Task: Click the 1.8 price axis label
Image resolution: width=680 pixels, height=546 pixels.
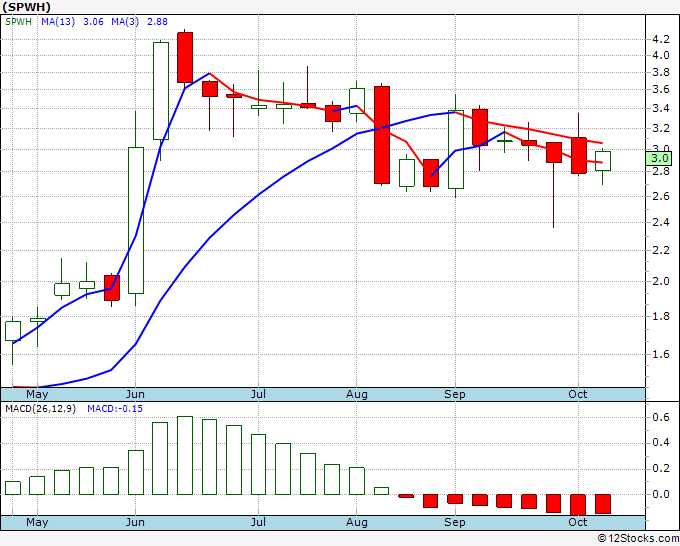Action: coord(660,317)
